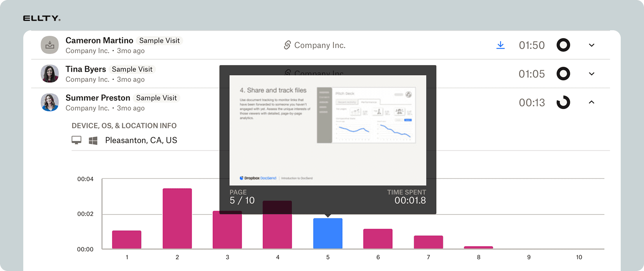Click Tina Byers' profile photo
The image size is (644, 271).
point(50,74)
